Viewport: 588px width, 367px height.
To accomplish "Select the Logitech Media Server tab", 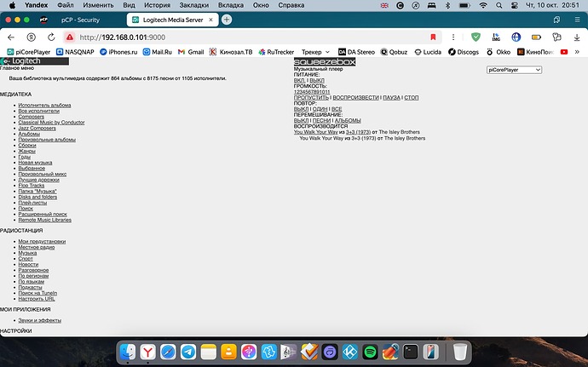I will 172,20.
